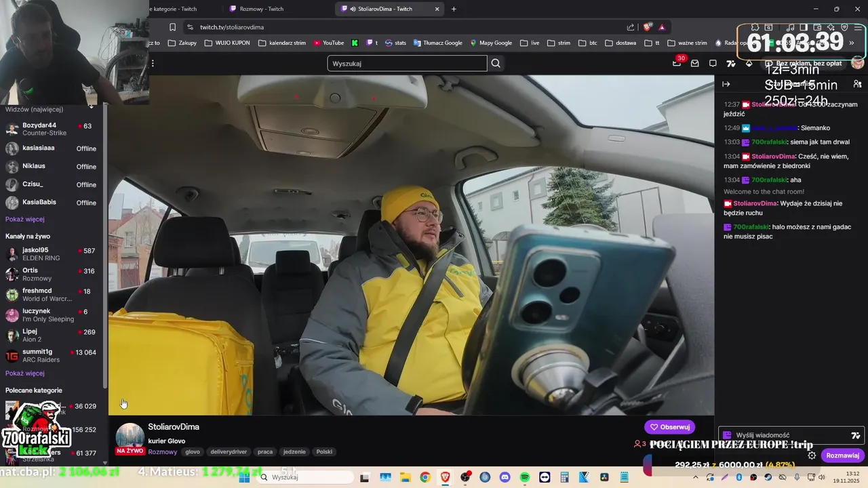Screen dimensions: 868x488
Task: Open the dostawa bookmarks folder
Action: click(620, 43)
